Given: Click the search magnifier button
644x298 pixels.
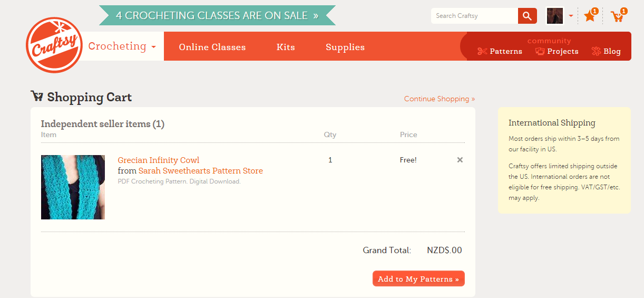Looking at the screenshot, I should tap(527, 16).
